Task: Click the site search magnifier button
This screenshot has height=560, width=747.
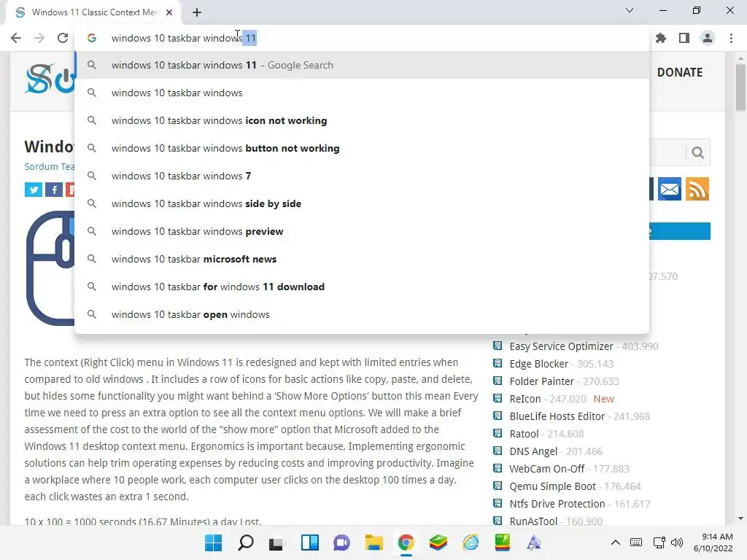Action: point(697,152)
